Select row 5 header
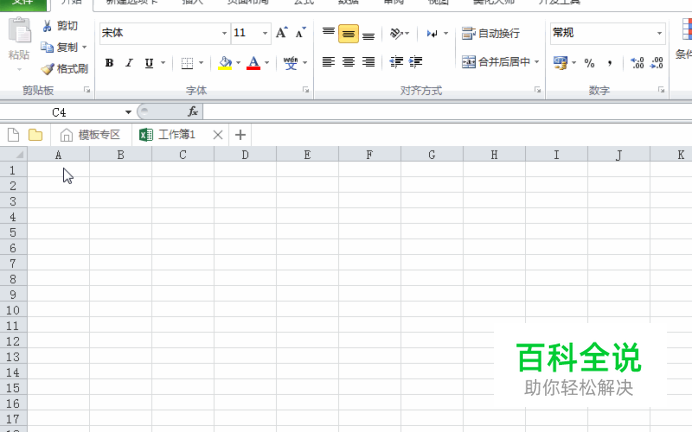 click(13, 232)
